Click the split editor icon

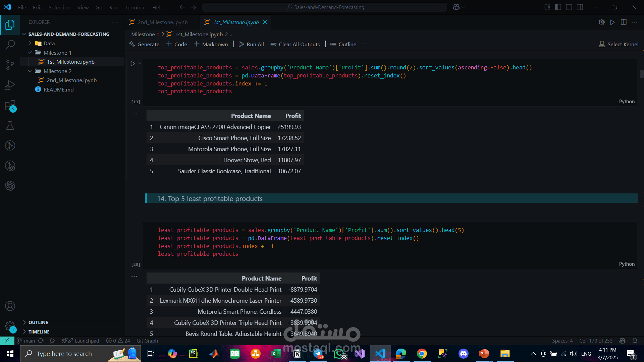point(624,22)
